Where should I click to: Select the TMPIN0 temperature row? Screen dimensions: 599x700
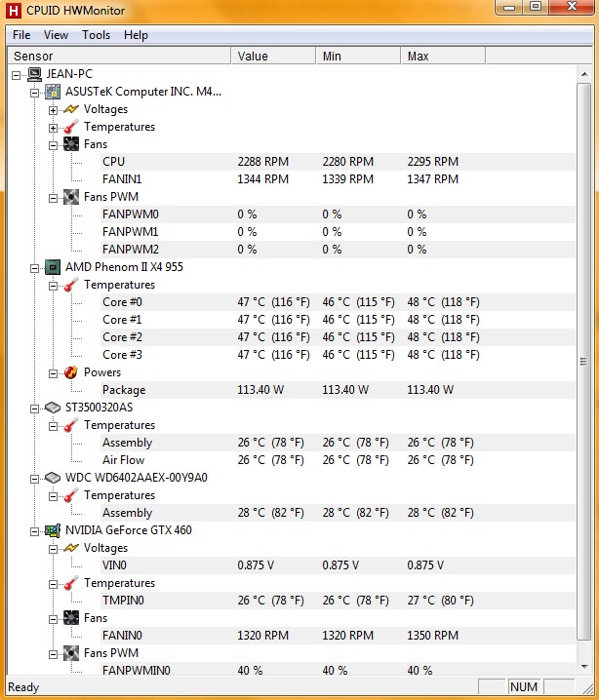pos(339,601)
